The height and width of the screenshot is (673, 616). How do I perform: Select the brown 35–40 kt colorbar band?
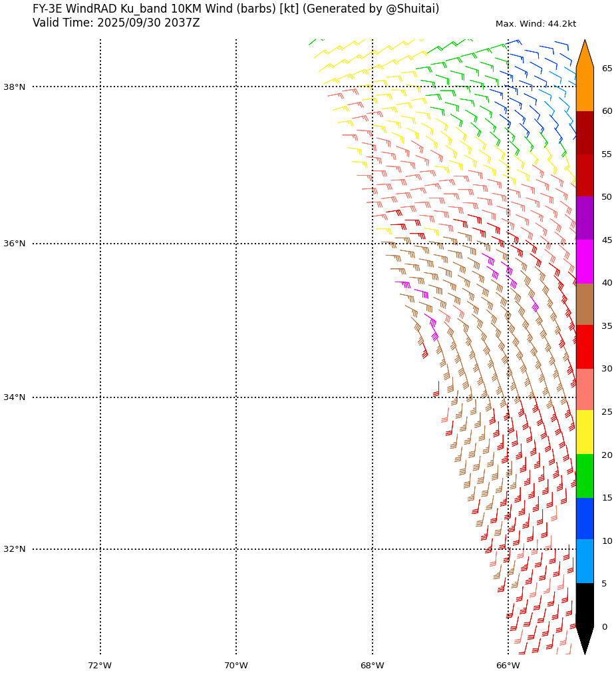click(x=584, y=304)
